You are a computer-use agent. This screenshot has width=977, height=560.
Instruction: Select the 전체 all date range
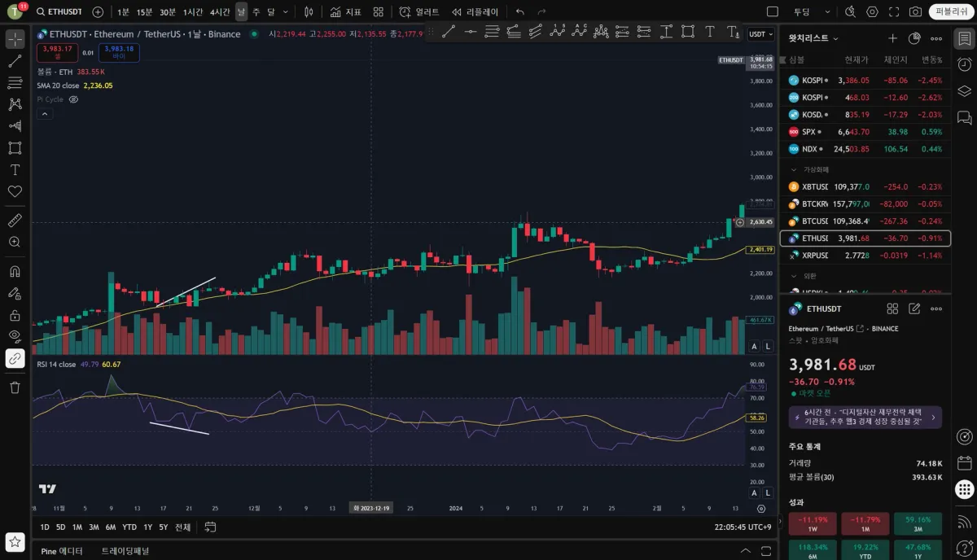click(182, 527)
